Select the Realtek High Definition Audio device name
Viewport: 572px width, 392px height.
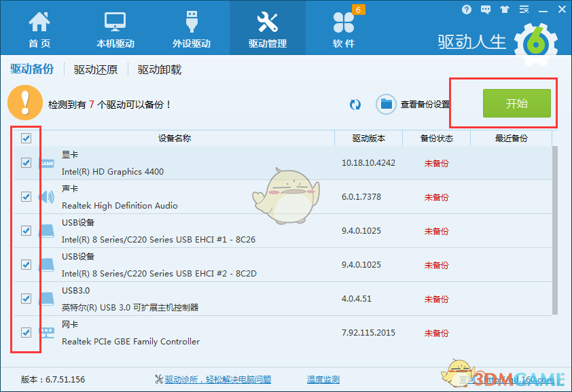coord(120,206)
